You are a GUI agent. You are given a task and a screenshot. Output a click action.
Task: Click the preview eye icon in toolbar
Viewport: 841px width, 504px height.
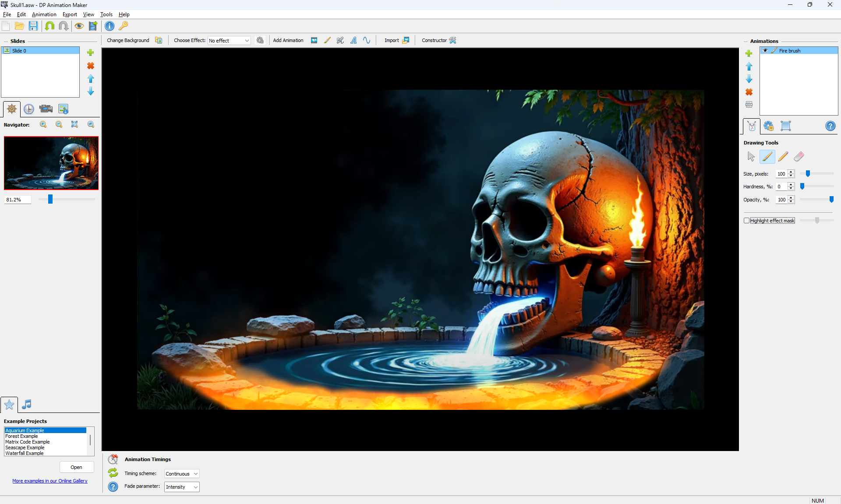[79, 26]
